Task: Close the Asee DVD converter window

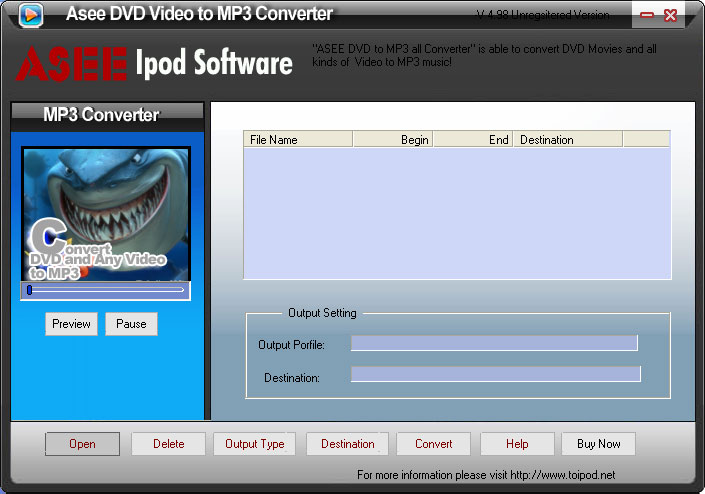Action: pyautogui.click(x=670, y=16)
